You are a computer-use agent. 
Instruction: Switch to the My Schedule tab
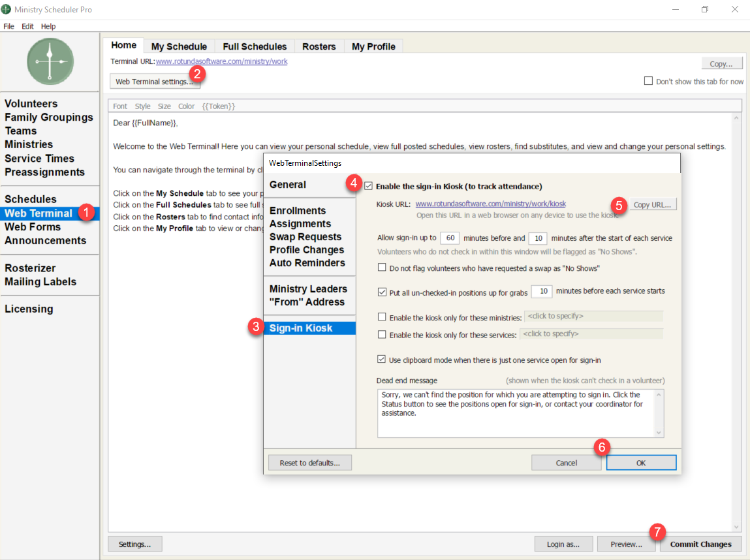pos(179,46)
